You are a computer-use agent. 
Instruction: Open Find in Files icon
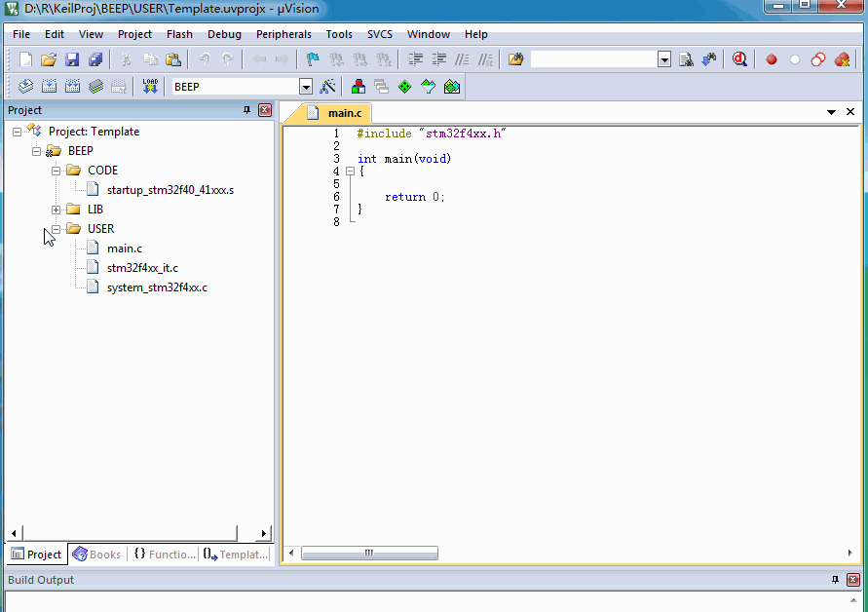516,59
